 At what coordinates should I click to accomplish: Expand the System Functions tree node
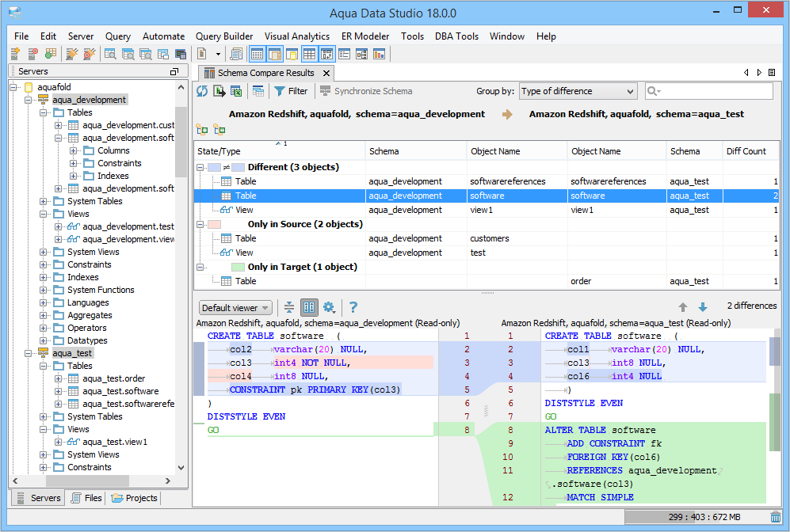[44, 290]
